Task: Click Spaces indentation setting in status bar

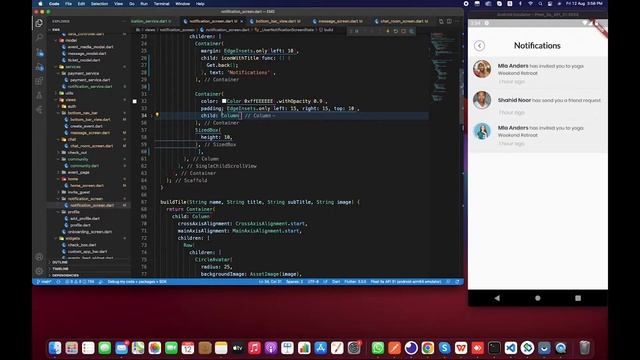Action: [x=294, y=282]
